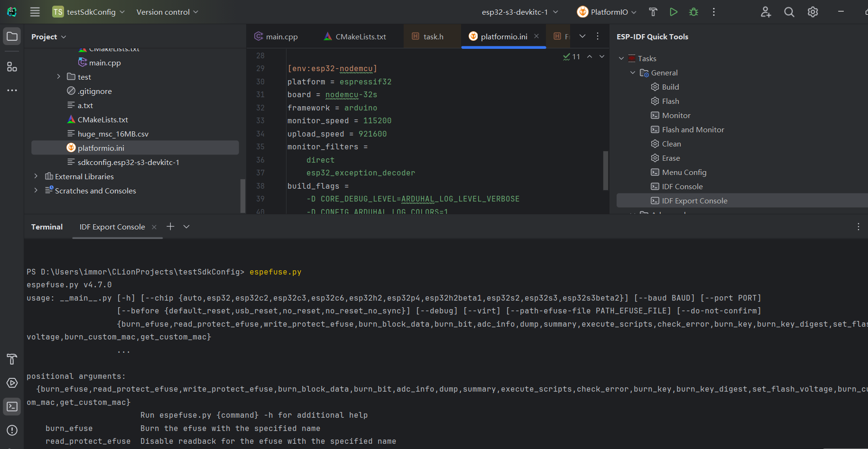Viewport: 868px width, 449px height.
Task: Close the platformio.ini editor tab
Action: pyautogui.click(x=536, y=36)
